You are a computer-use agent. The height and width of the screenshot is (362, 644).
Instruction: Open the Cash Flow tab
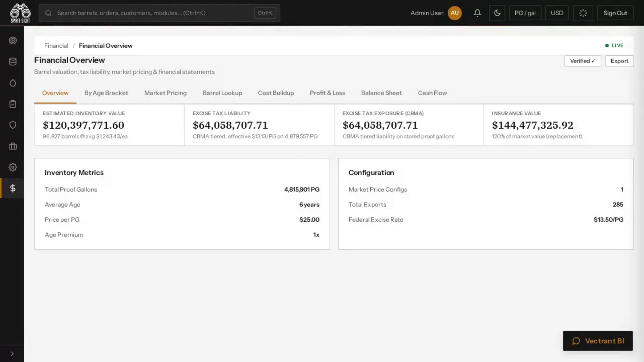click(432, 93)
